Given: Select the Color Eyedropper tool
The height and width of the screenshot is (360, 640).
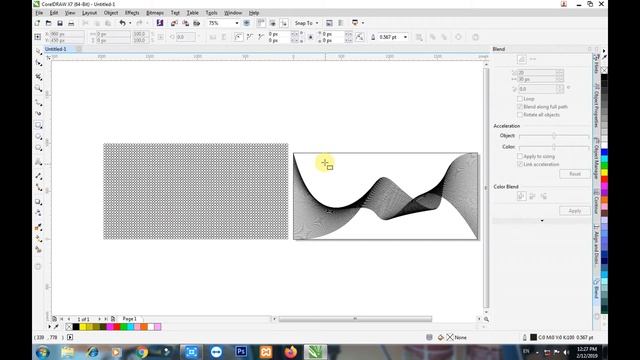Looking at the screenshot, I should (x=38, y=227).
